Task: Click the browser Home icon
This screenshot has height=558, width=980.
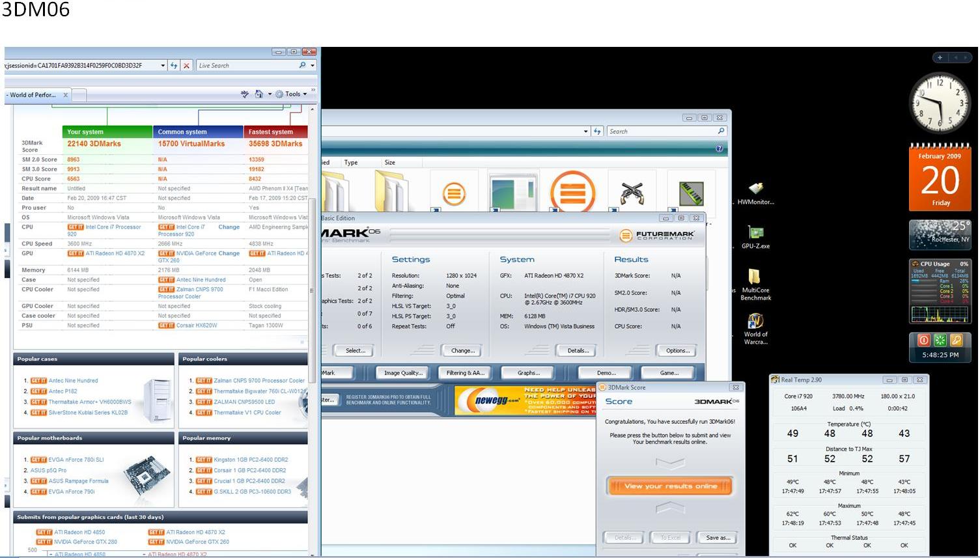Action: pyautogui.click(x=259, y=94)
